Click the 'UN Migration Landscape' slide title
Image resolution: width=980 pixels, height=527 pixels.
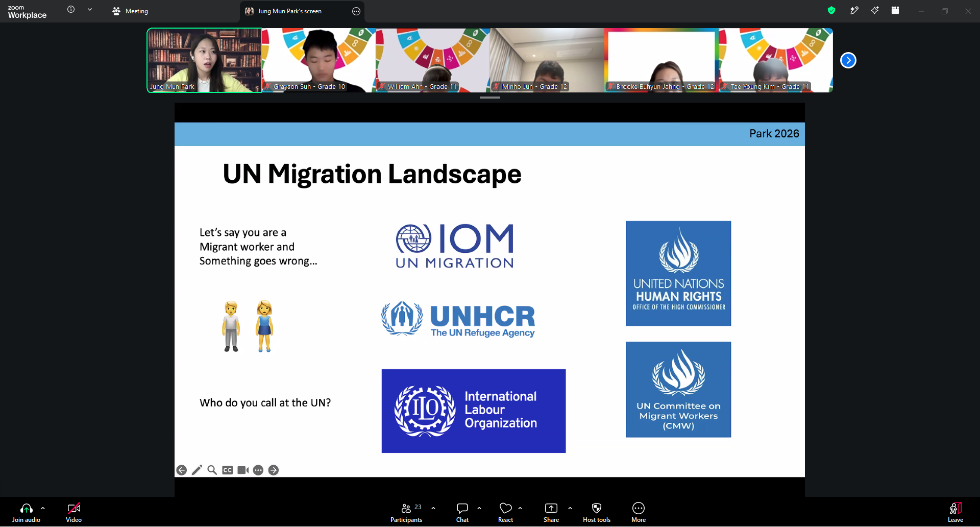click(372, 174)
